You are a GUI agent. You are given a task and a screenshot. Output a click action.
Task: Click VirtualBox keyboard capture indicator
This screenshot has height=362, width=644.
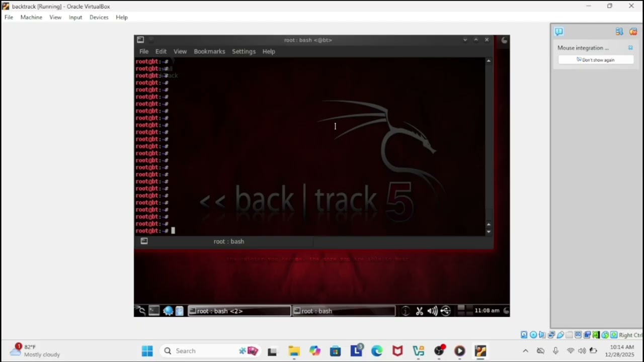(x=614, y=335)
